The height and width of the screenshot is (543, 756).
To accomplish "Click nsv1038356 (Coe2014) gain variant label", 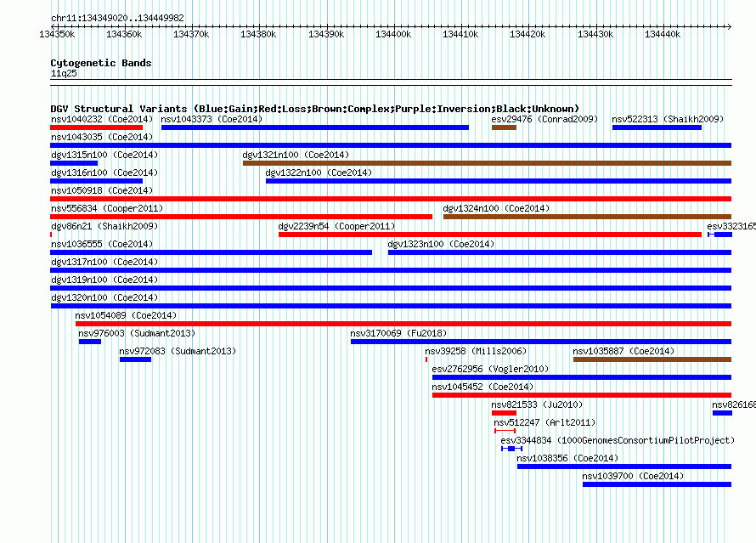I will point(567,458).
